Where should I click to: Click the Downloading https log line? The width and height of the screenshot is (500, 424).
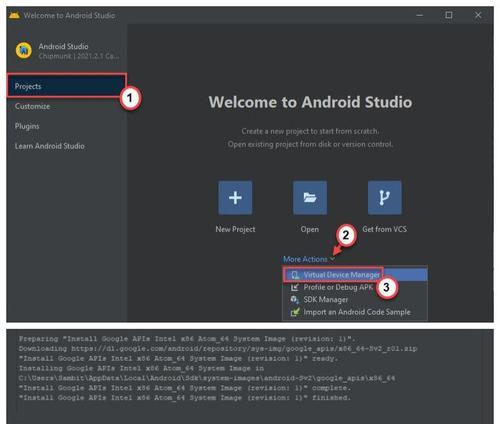coord(218,349)
